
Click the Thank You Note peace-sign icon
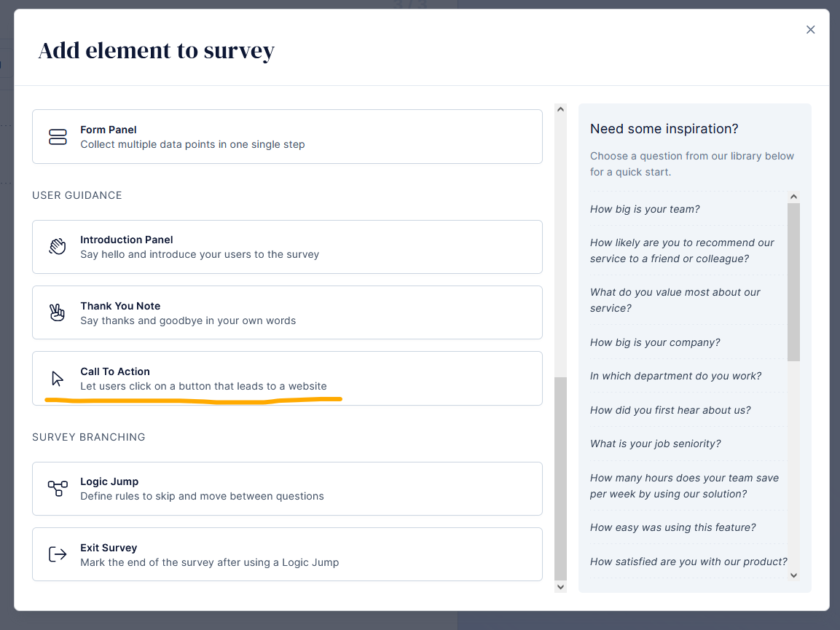(58, 312)
